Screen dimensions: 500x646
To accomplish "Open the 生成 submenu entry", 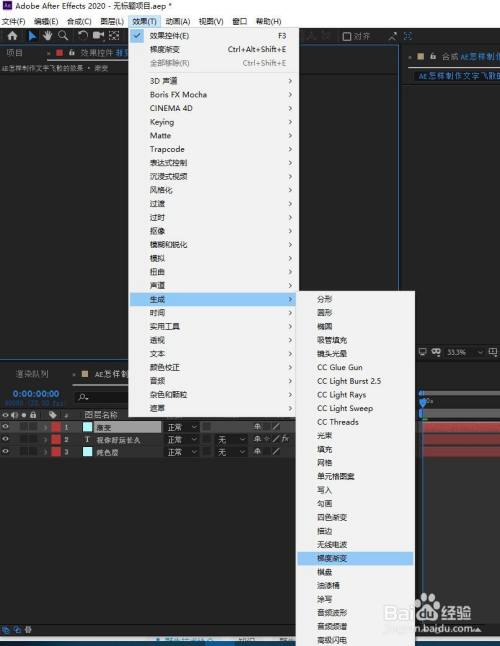I will point(213,299).
